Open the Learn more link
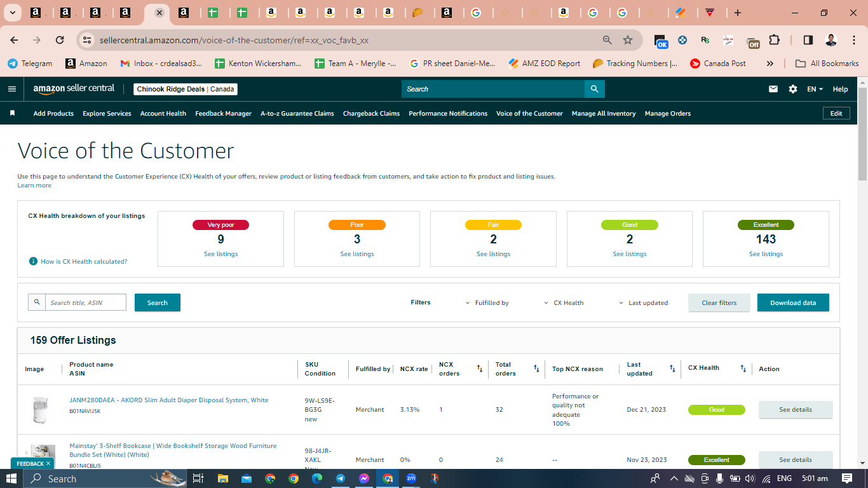The height and width of the screenshot is (488, 868). tap(34, 186)
